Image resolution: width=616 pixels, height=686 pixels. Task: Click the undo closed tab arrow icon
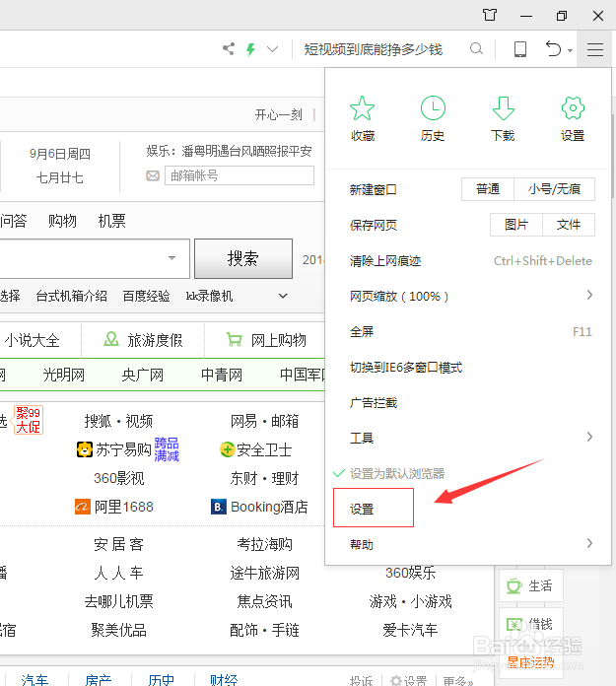click(553, 48)
